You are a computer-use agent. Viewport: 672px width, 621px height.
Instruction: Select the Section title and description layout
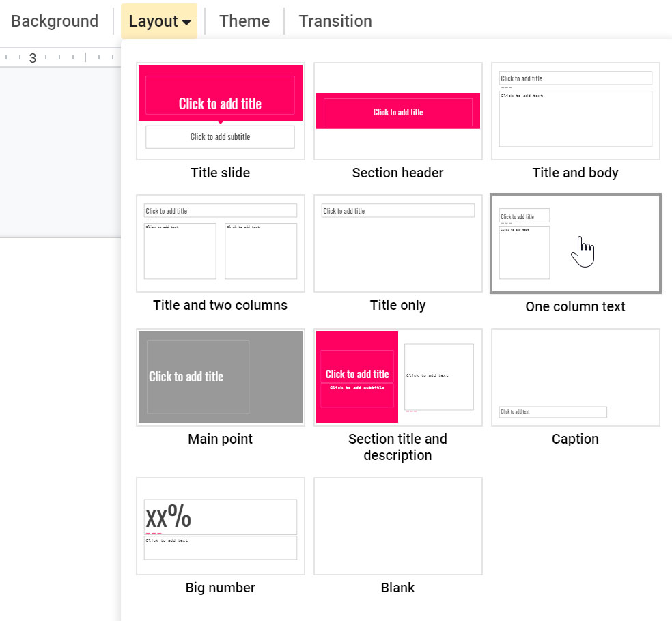click(x=397, y=377)
